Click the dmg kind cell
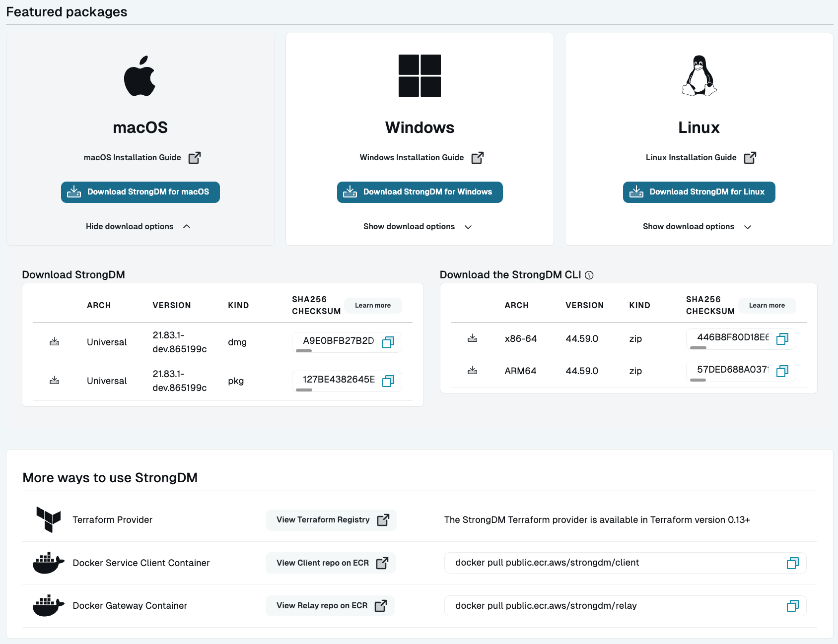 coord(237,342)
